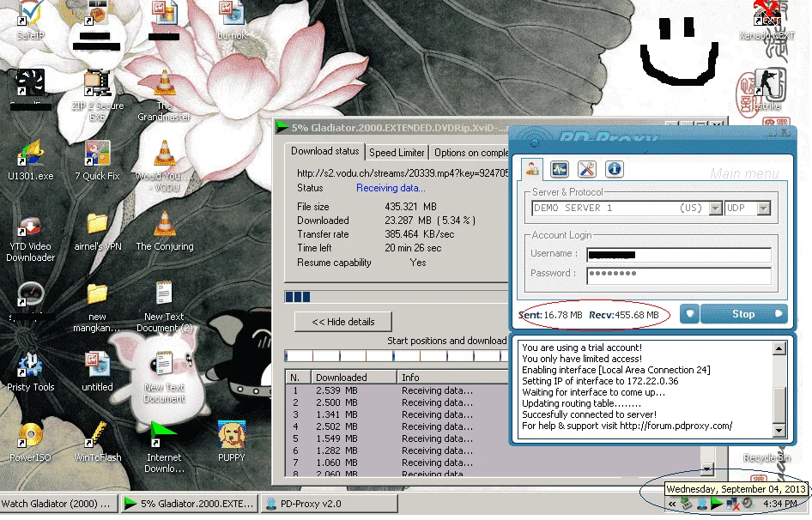Image resolution: width=812 pixels, height=520 pixels.
Task: Select connection row 1 with 2.539 MB
Action: click(397, 390)
